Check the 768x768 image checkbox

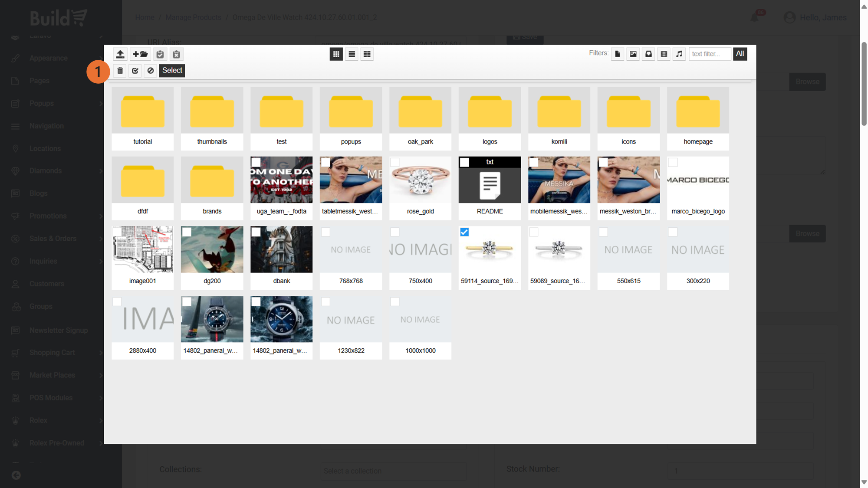pyautogui.click(x=325, y=232)
